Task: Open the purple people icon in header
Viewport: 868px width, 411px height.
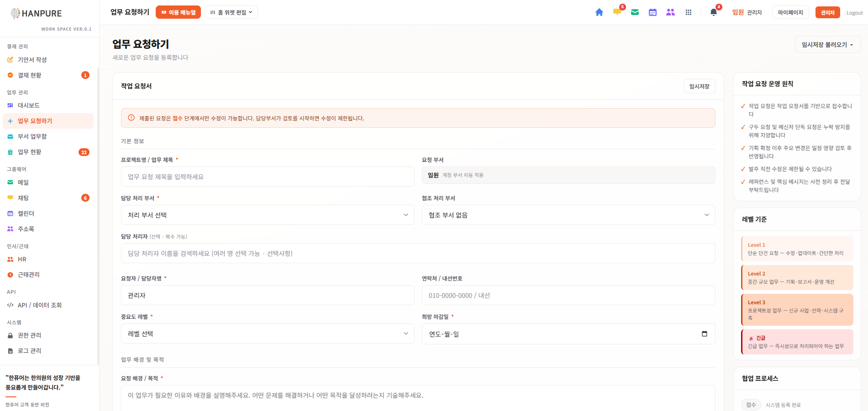Action: pos(670,12)
